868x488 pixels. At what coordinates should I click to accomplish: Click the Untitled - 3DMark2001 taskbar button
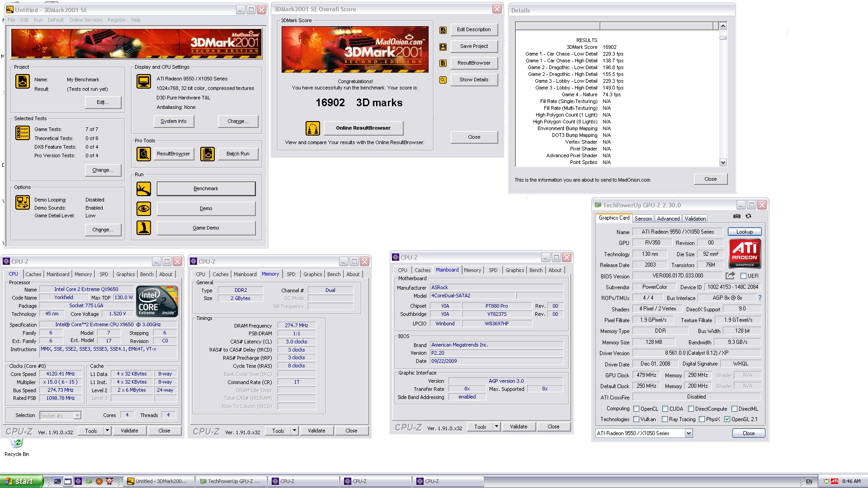coord(158,482)
